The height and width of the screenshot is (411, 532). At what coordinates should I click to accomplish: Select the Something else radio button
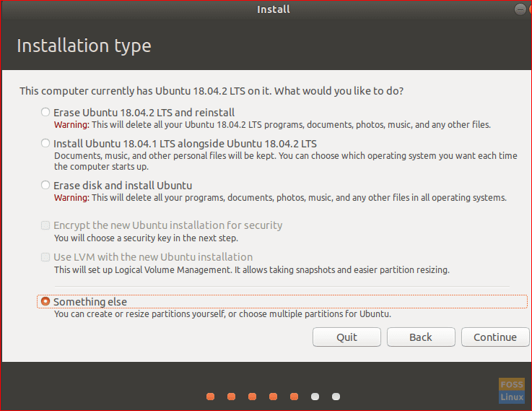tap(45, 301)
